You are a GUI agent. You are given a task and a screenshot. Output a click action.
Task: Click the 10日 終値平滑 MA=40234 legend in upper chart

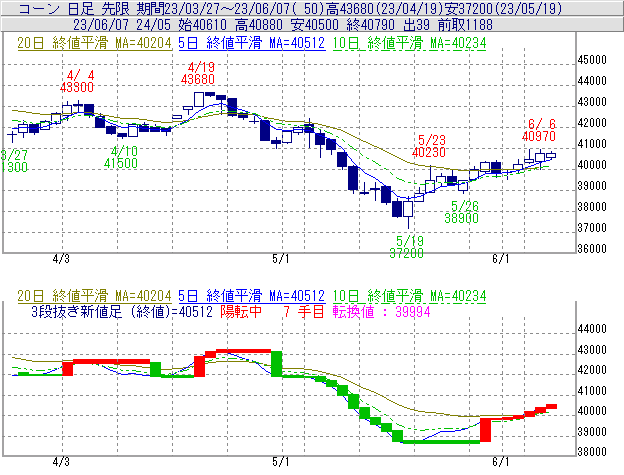(x=409, y=43)
